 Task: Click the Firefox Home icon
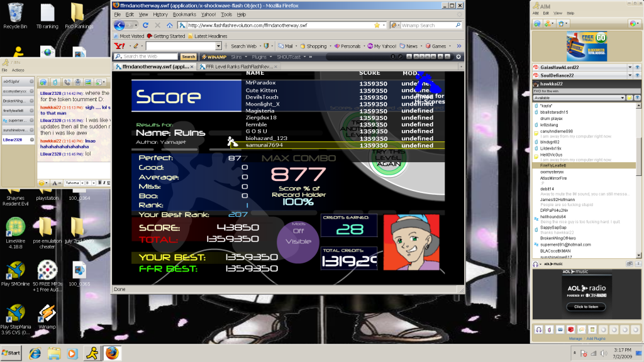(x=169, y=25)
